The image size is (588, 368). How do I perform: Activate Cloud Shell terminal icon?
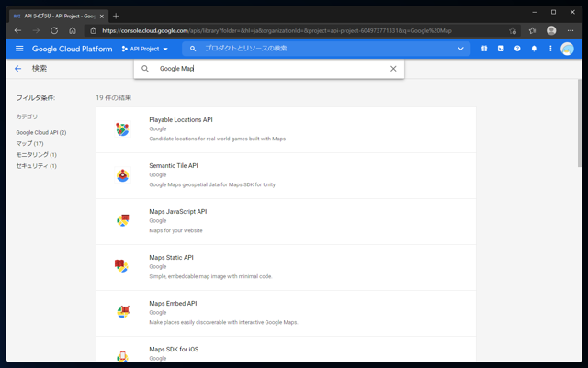coord(501,49)
